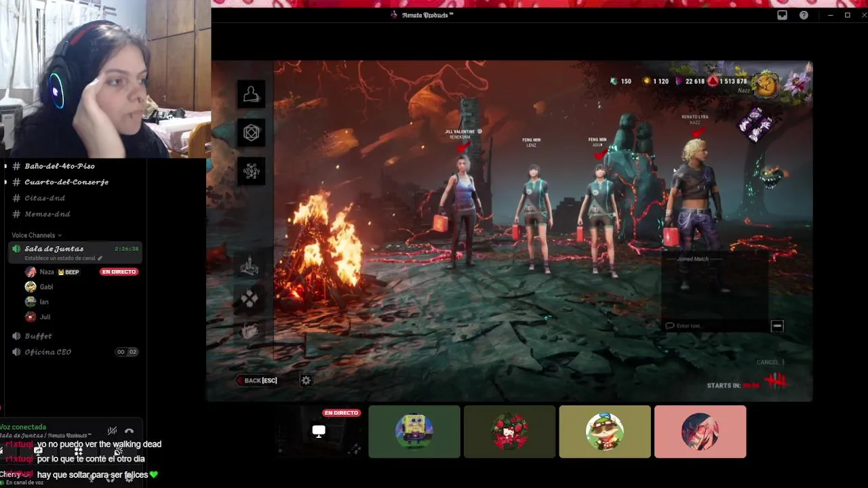Open the equipped perks diamond in lobby
Image resolution: width=868 pixels, height=488 pixels.
[x=755, y=125]
